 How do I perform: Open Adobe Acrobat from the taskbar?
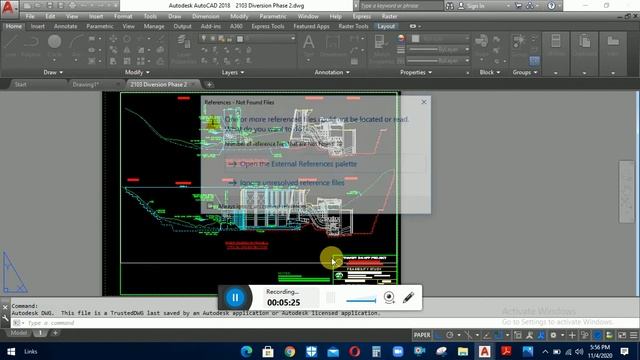(506, 351)
